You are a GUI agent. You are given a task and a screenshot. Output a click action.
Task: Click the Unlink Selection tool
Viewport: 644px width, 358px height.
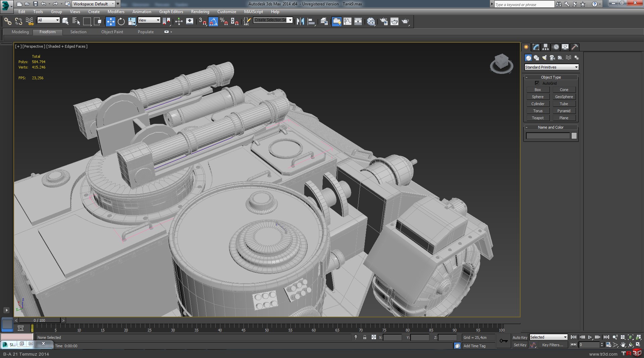pos(18,21)
